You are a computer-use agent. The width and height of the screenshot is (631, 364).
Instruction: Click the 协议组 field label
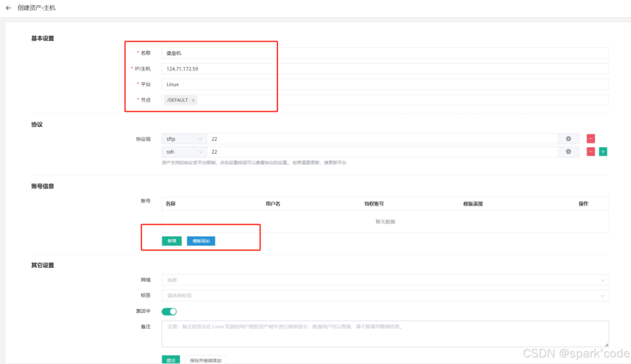point(143,139)
